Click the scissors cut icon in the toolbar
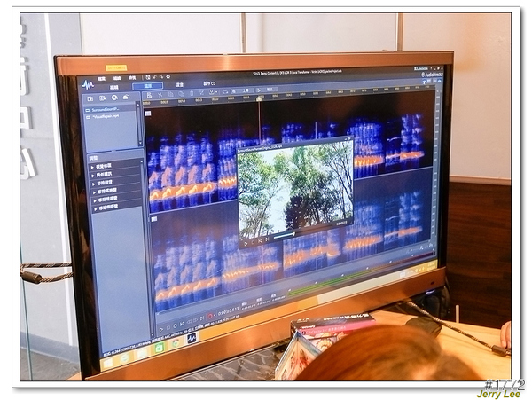Viewport: 532px width, 400px height. (x=160, y=95)
